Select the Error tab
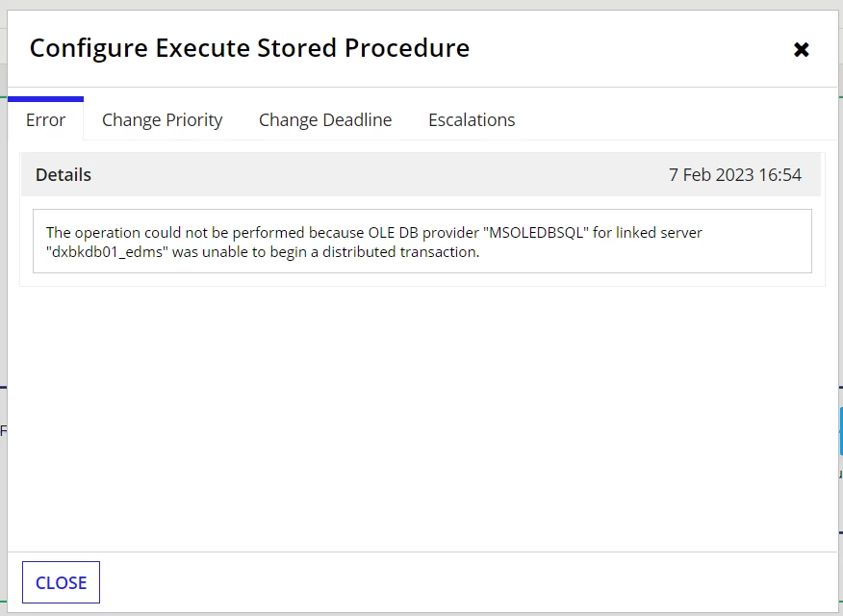The width and height of the screenshot is (843, 616). click(x=45, y=119)
